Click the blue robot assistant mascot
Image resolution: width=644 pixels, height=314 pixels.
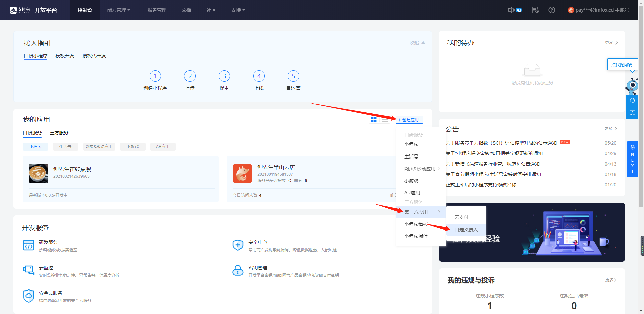tap(632, 86)
